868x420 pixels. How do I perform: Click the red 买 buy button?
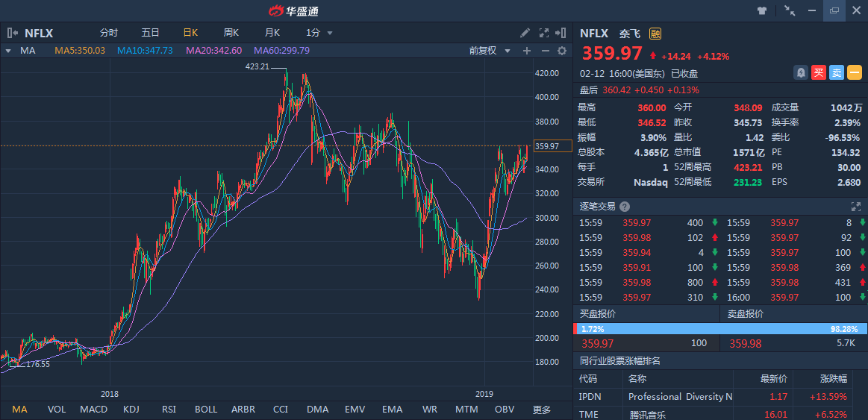[x=819, y=72]
